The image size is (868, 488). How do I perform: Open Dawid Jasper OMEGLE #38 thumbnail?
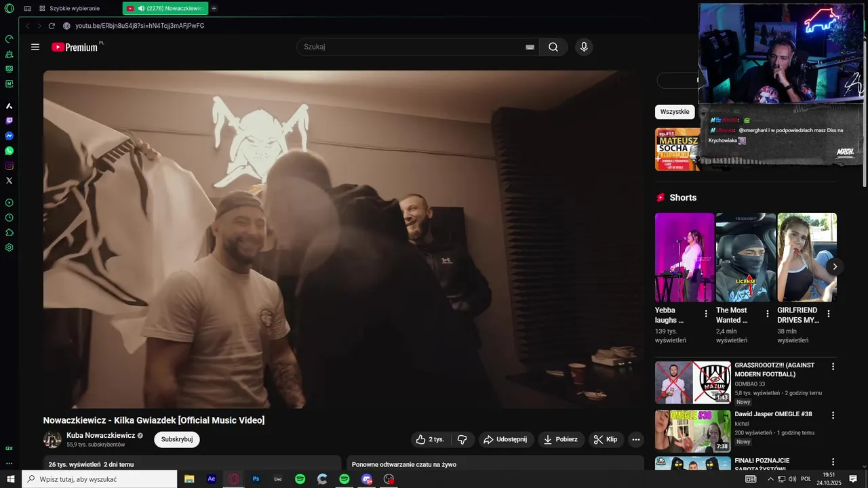(x=693, y=431)
